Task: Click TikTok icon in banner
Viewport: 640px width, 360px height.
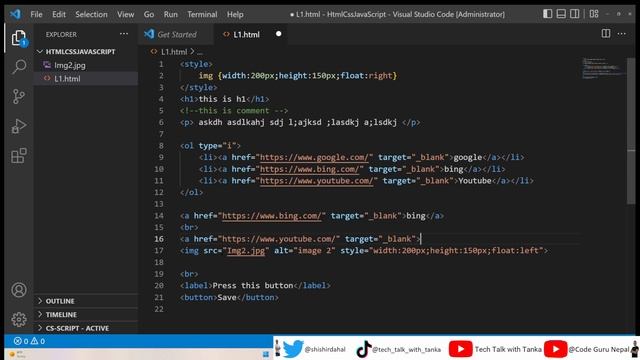Action: [x=363, y=349]
